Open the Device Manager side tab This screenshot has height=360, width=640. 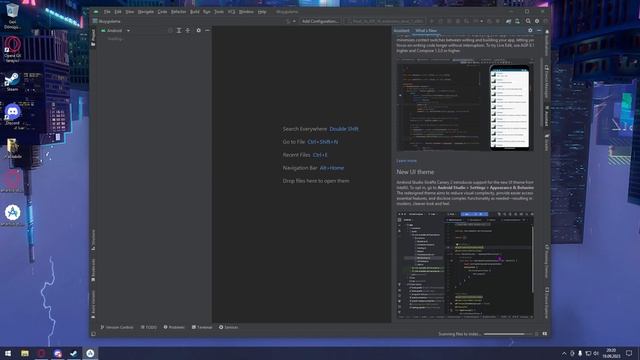[547, 82]
